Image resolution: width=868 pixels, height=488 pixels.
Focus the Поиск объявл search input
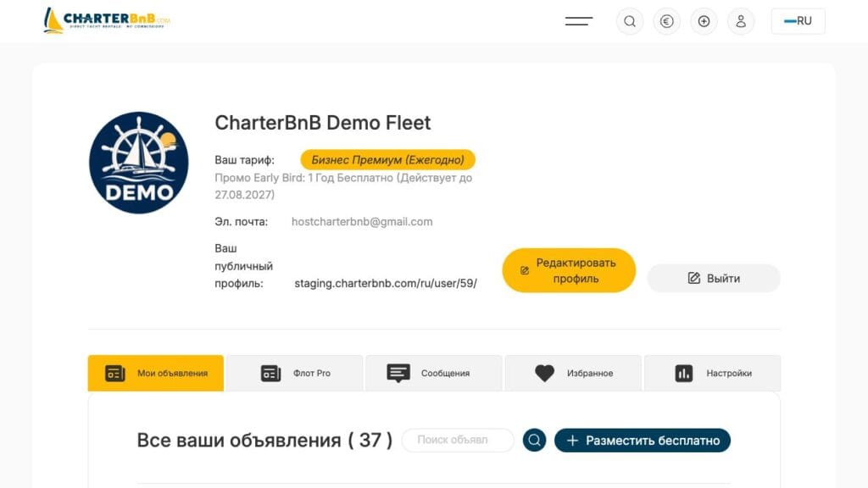tap(458, 440)
